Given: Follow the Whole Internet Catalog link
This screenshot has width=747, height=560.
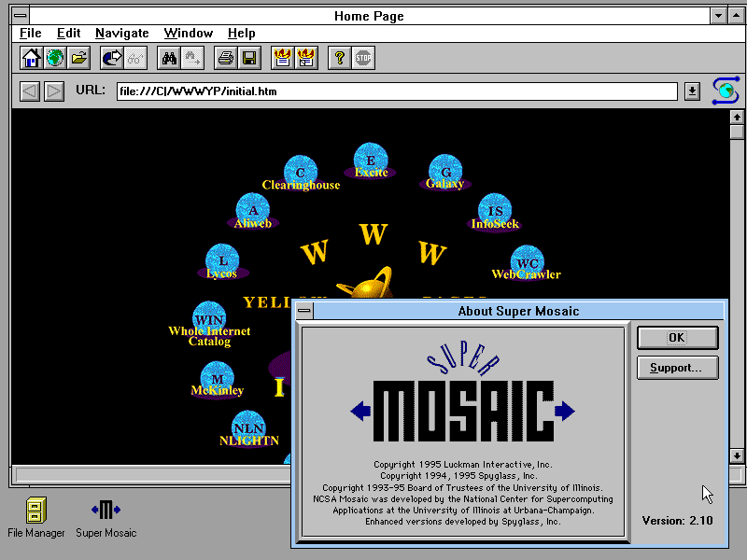Looking at the screenshot, I should (209, 324).
